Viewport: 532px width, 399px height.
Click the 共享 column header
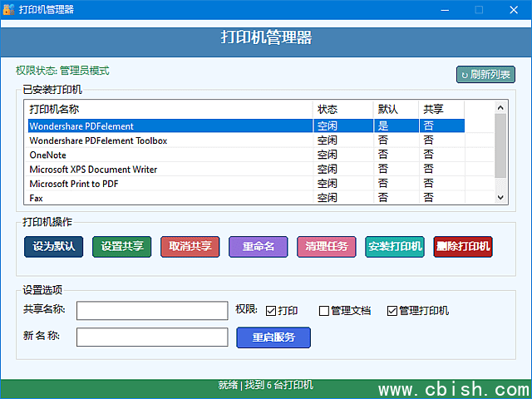coord(441,109)
